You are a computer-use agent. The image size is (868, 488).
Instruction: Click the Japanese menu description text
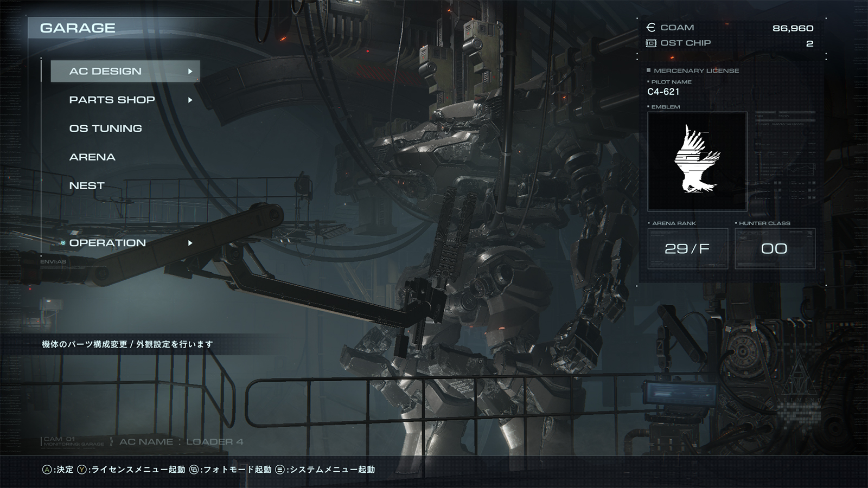[127, 344]
